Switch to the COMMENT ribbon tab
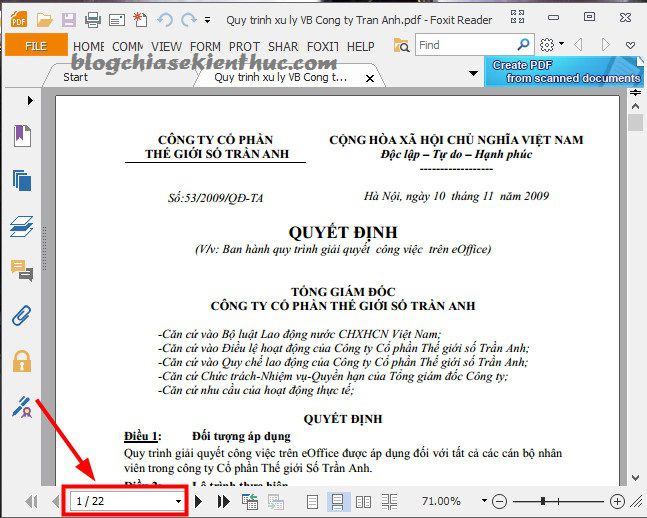Viewport: 647px width, 518px height. pos(128,46)
